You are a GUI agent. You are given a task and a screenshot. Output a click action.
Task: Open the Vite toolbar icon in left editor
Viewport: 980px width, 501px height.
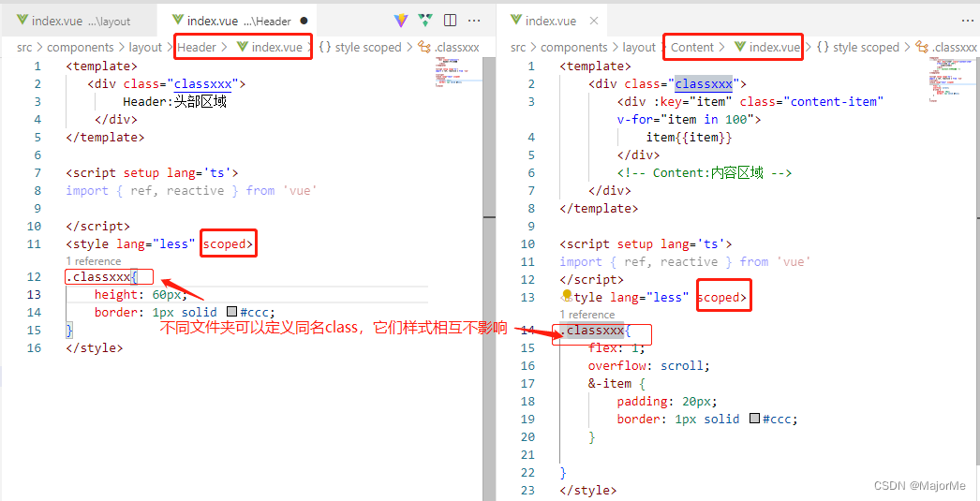(x=401, y=21)
